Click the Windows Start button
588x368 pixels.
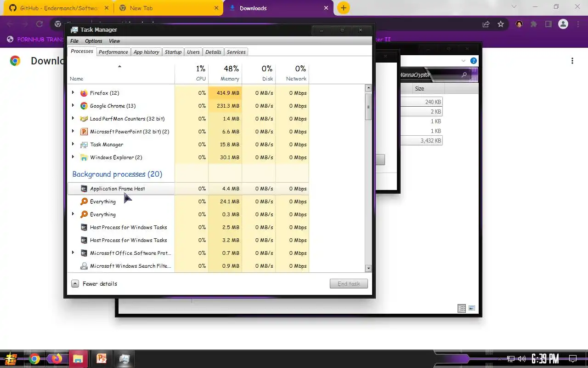tap(11, 359)
